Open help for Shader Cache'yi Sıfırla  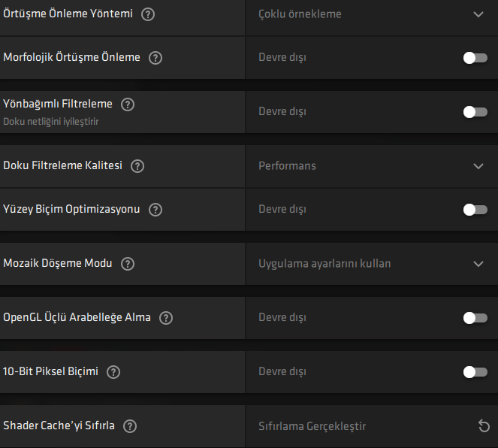pos(130,426)
